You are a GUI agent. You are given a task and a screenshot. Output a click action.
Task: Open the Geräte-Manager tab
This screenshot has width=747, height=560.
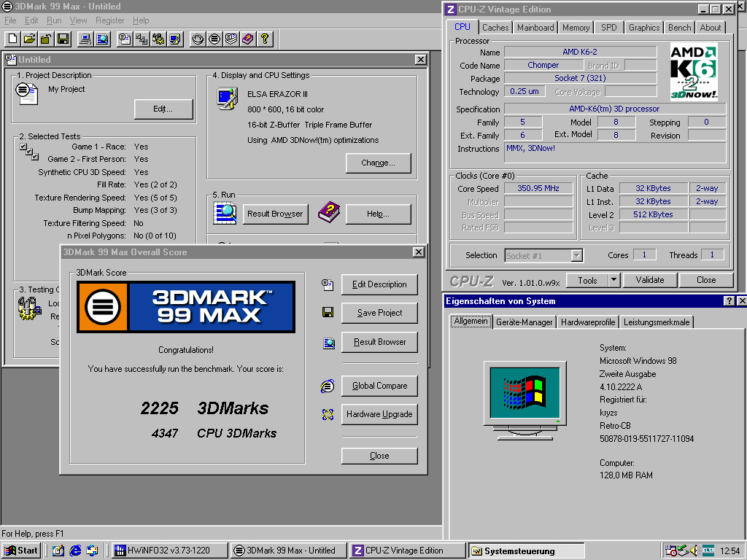click(524, 322)
